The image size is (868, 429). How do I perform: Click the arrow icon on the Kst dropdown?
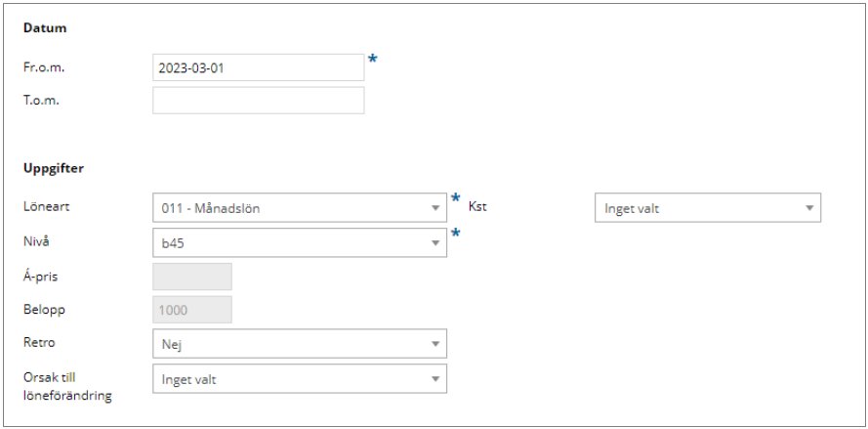[x=809, y=208]
